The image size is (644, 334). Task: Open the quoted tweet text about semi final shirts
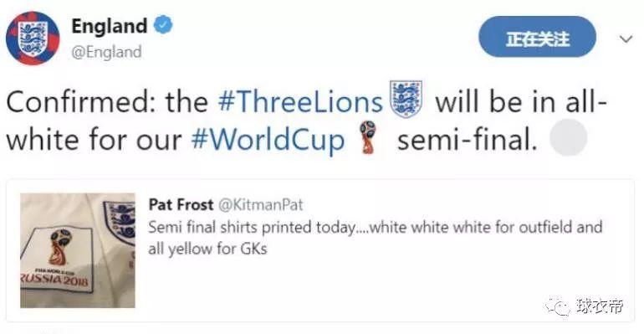pyautogui.click(x=375, y=238)
